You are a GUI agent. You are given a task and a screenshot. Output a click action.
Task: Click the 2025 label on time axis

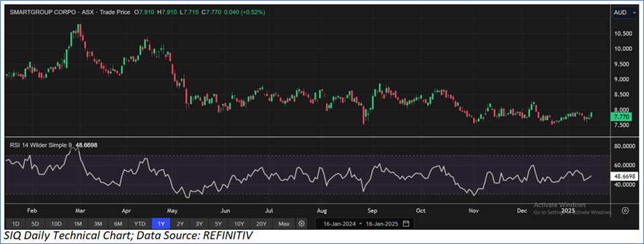tap(569, 210)
